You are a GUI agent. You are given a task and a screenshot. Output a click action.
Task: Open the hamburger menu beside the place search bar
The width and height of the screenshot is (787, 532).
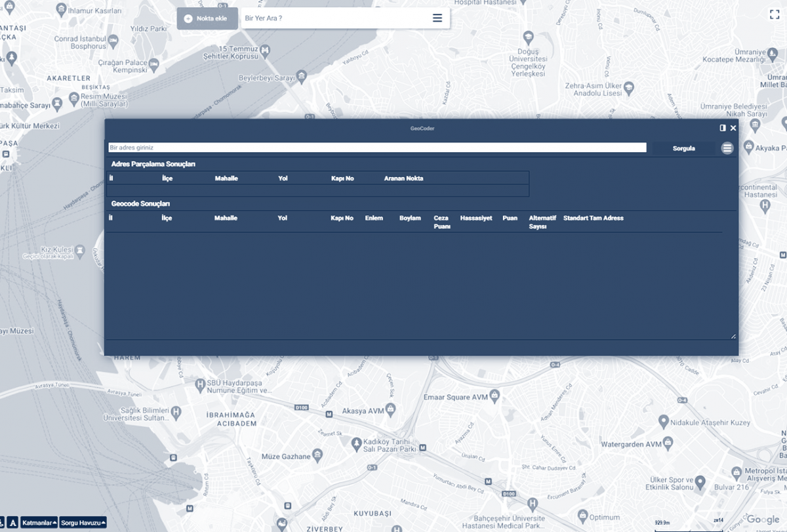click(437, 18)
